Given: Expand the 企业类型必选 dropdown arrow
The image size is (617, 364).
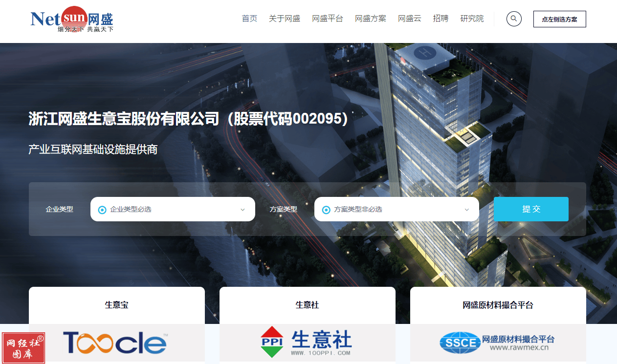Looking at the screenshot, I should 242,210.
